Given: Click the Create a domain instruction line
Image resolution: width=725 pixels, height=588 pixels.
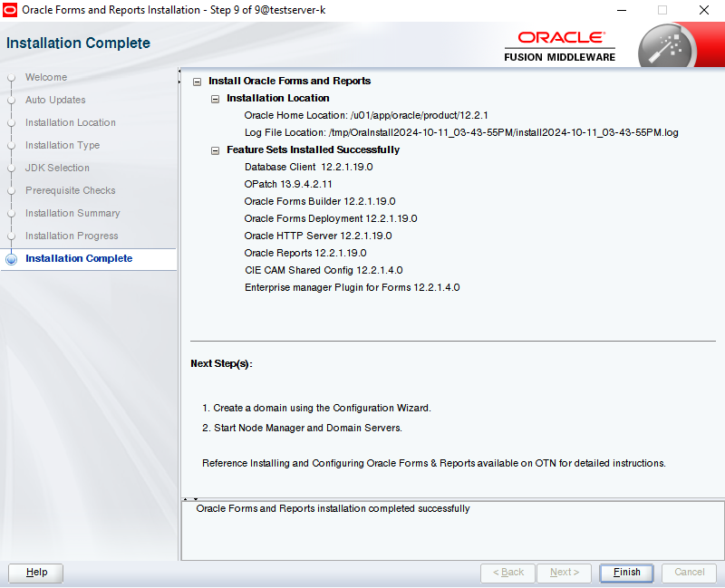Looking at the screenshot, I should (316, 409).
